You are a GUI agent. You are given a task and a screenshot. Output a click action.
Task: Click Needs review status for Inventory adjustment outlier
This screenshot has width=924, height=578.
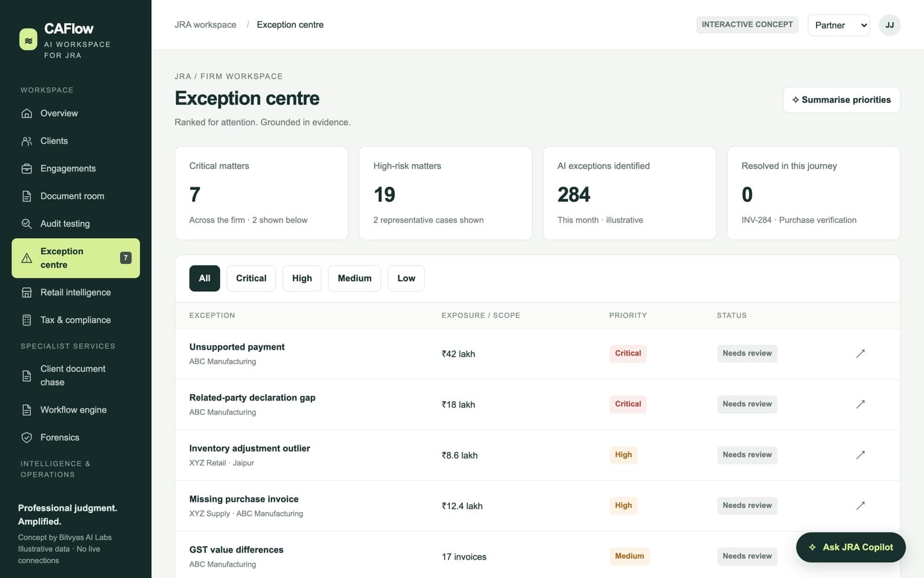[x=747, y=455]
